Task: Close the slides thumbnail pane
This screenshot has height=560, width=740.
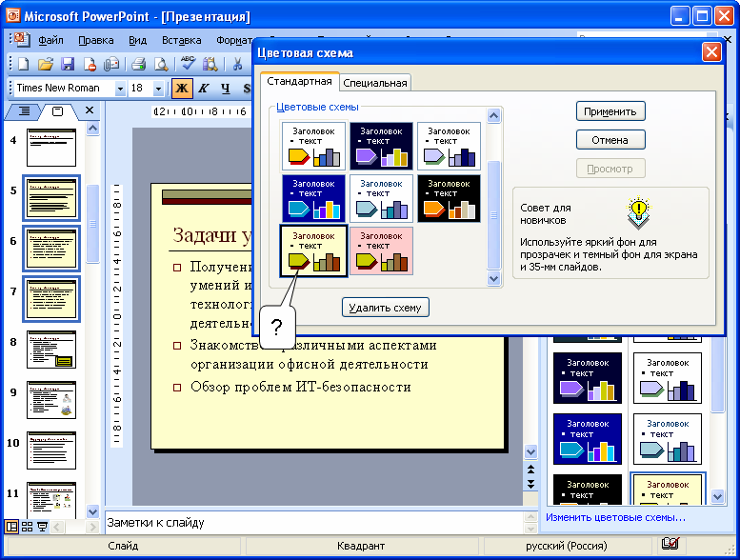Action: tap(90, 110)
